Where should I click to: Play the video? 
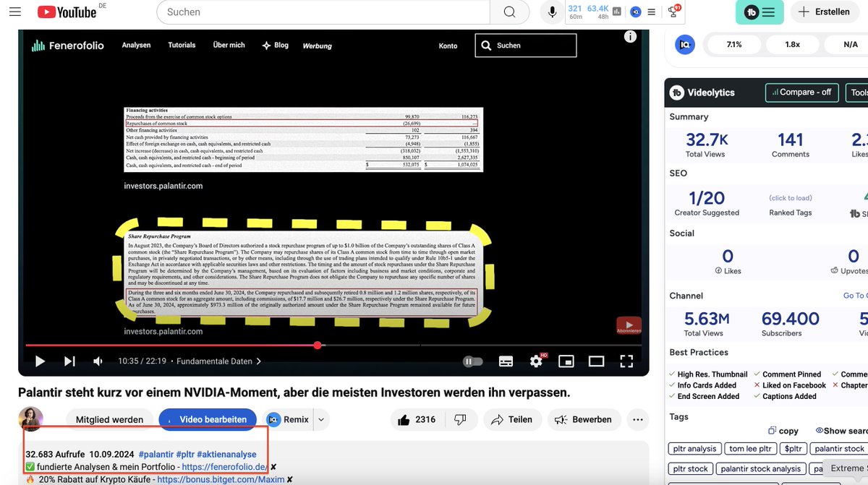[x=40, y=361]
